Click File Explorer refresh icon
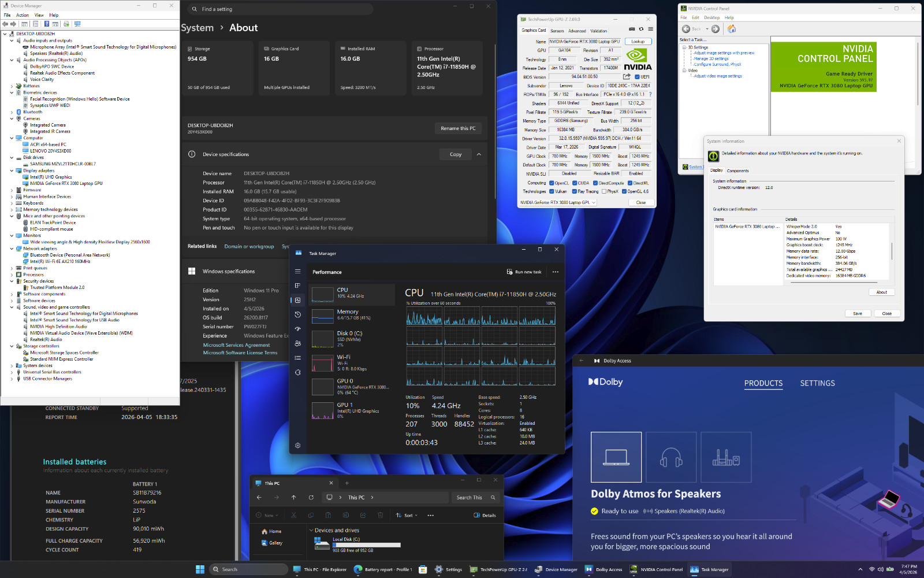 (x=311, y=497)
